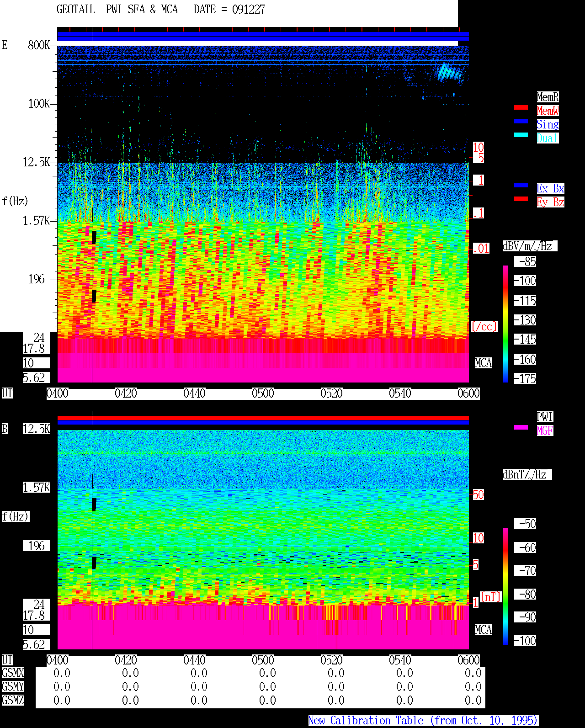Click the blue Sing legend swatch
Image resolution: width=585 pixels, height=728 pixels.
tap(521, 121)
